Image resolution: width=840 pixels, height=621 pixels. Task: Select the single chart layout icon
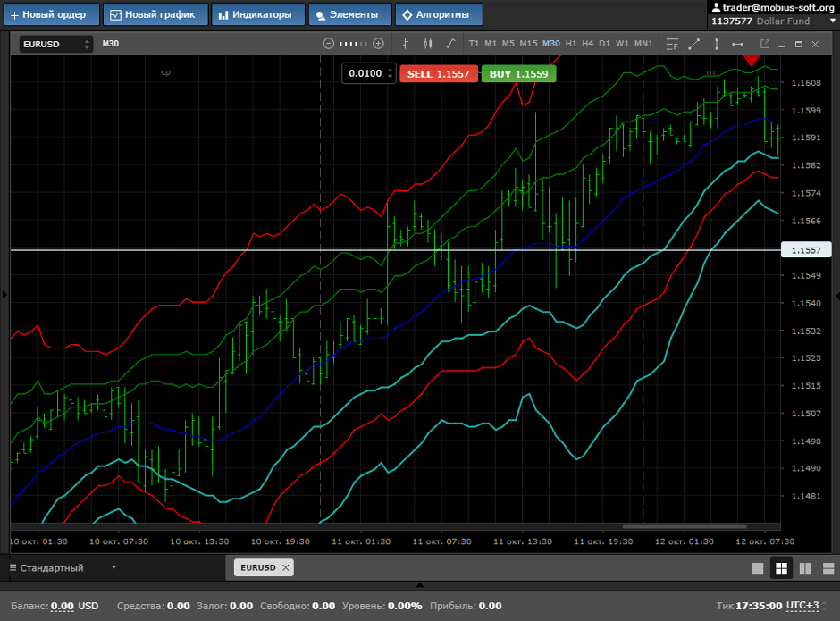click(758, 568)
